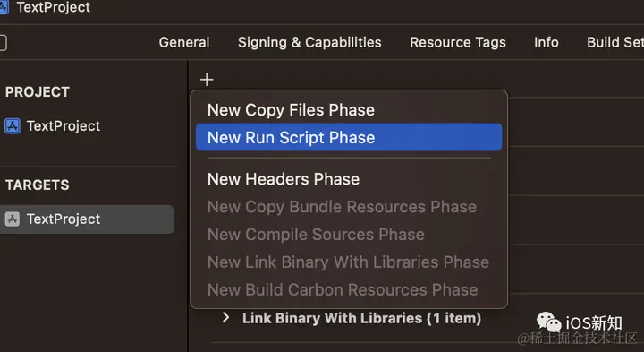The image size is (644, 352).
Task: Click New Link Binary With Libraries Phase
Action: [x=349, y=262]
